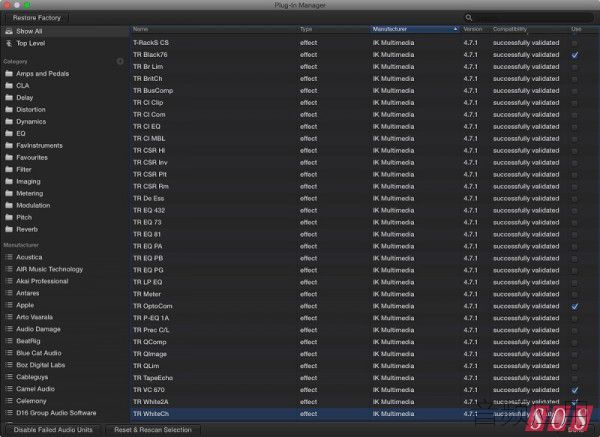Click the EQ folder icon
Screen dimensions: 600x437
(x=9, y=133)
